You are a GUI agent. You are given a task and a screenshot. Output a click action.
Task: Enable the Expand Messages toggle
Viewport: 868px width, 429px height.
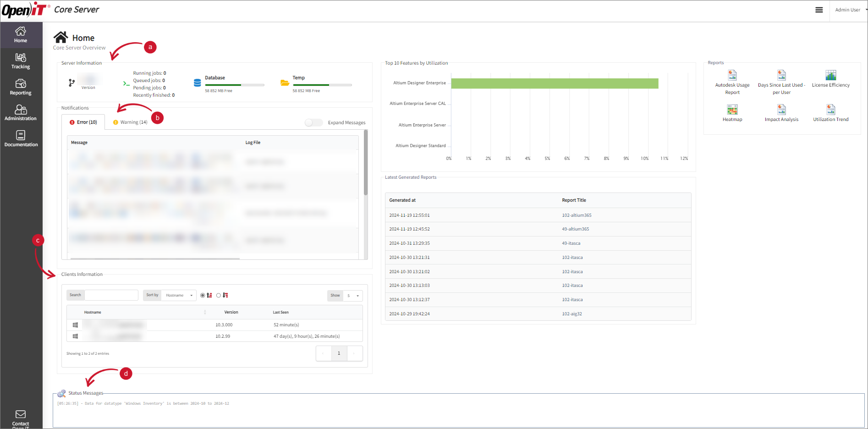[313, 122]
